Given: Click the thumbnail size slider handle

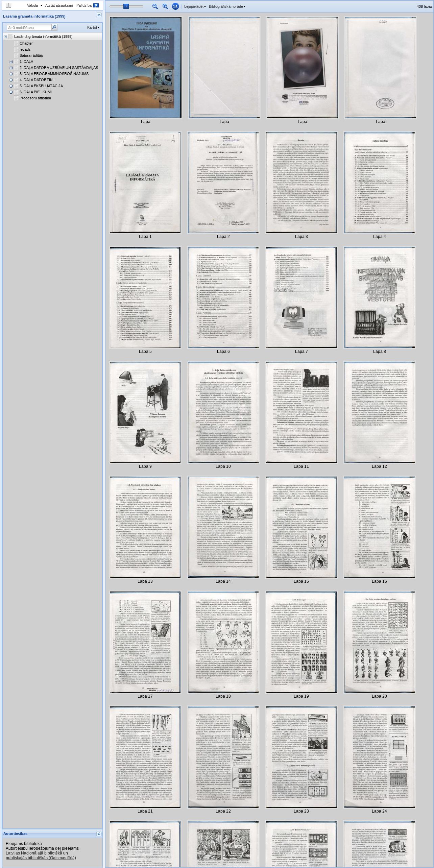Looking at the screenshot, I should (126, 6).
